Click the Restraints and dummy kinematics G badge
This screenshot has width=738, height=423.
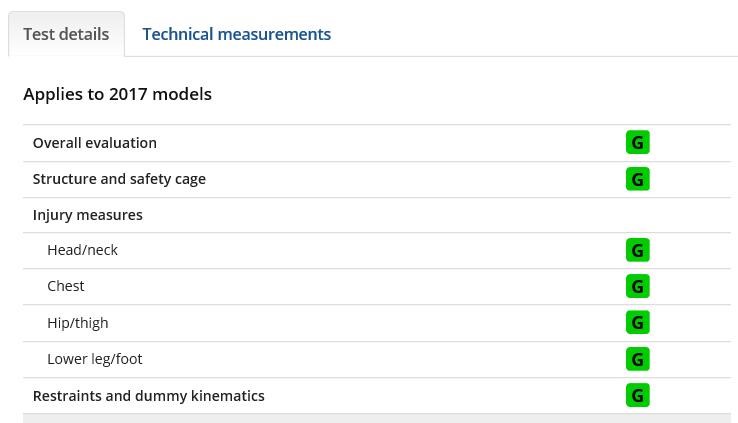tap(637, 395)
